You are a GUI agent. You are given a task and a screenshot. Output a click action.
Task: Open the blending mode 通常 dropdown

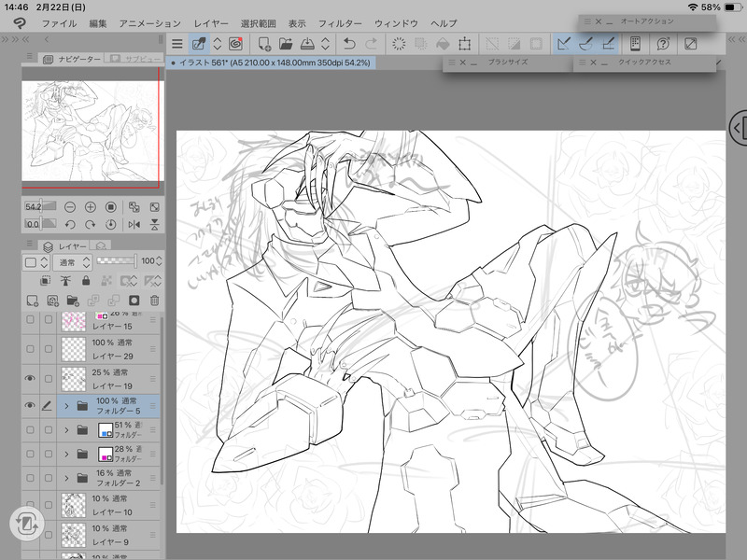pyautogui.click(x=73, y=262)
